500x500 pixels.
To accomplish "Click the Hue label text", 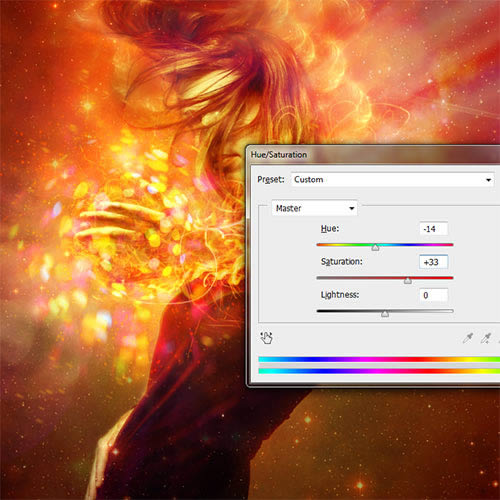I will click(x=330, y=228).
